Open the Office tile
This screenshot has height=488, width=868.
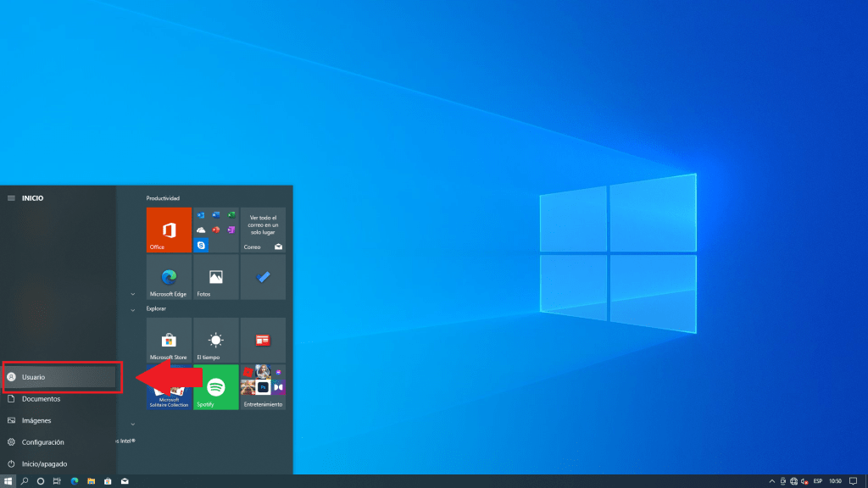[169, 230]
